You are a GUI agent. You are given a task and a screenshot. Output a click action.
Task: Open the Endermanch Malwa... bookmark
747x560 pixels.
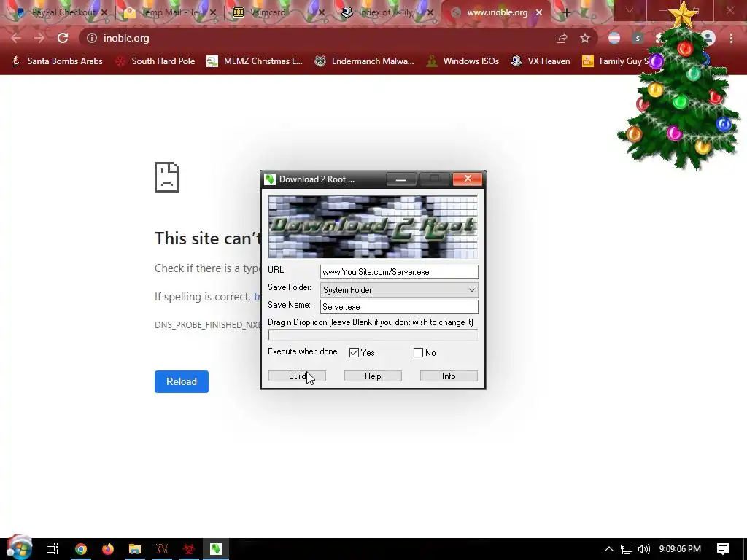[x=365, y=61]
